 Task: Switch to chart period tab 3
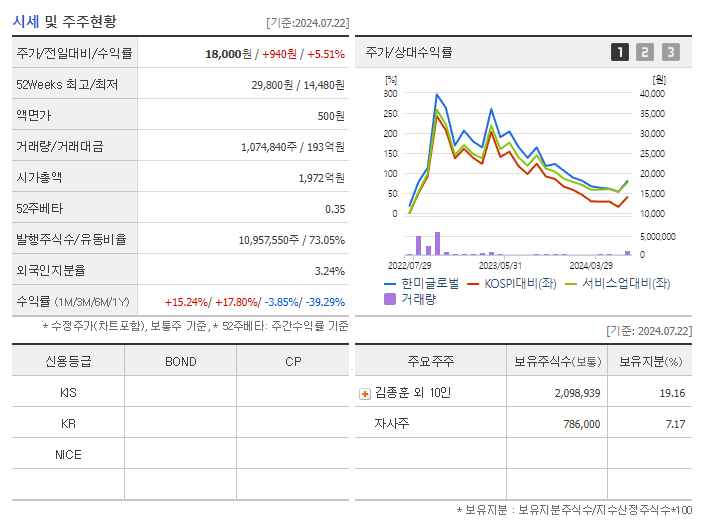pos(671,52)
